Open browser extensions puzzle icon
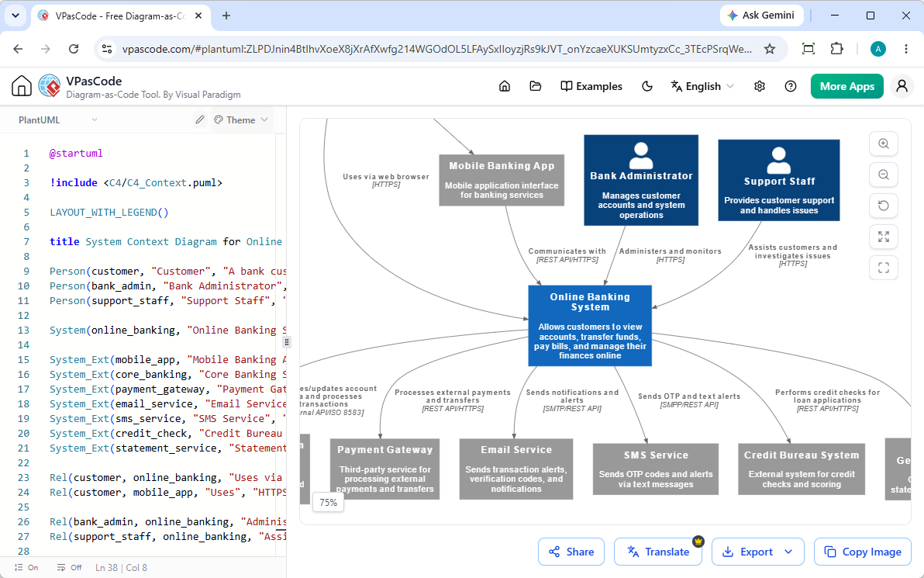Screen dimensions: 924x578 coord(836,49)
